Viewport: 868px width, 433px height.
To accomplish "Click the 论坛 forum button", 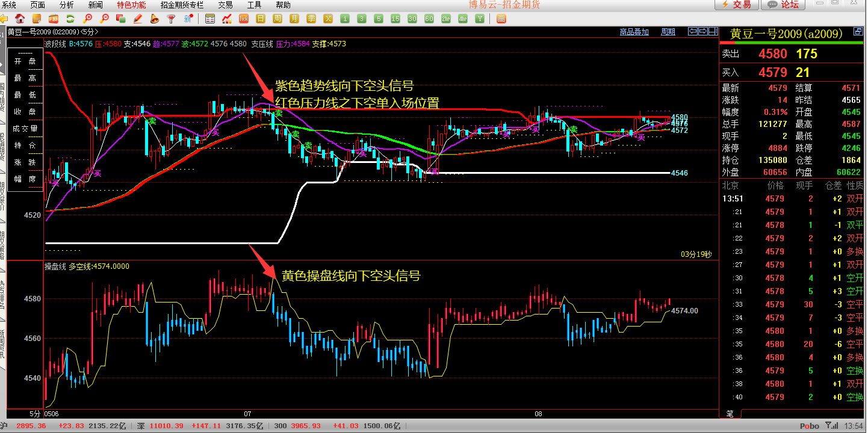I will 783,5.
